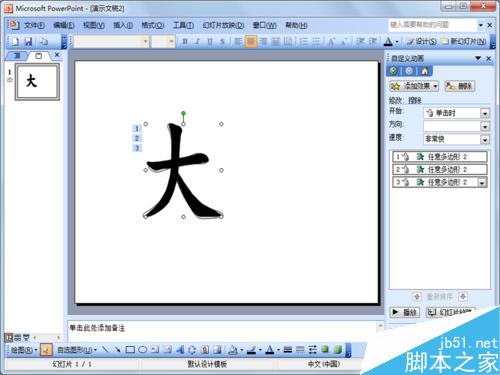The height and width of the screenshot is (375, 500).
Task: Click the Insert WordArt icon
Action: click(x=180, y=350)
